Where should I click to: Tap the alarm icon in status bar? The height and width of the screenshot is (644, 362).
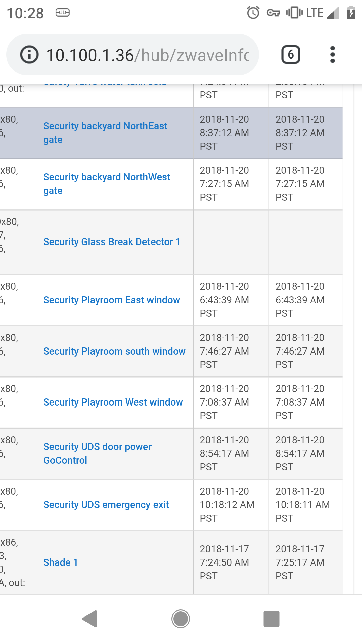tap(253, 13)
